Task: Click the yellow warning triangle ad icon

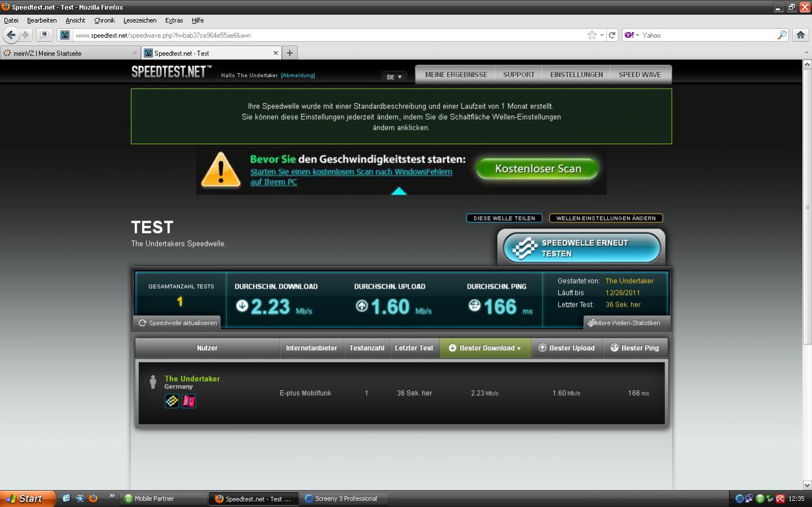Action: [x=221, y=170]
